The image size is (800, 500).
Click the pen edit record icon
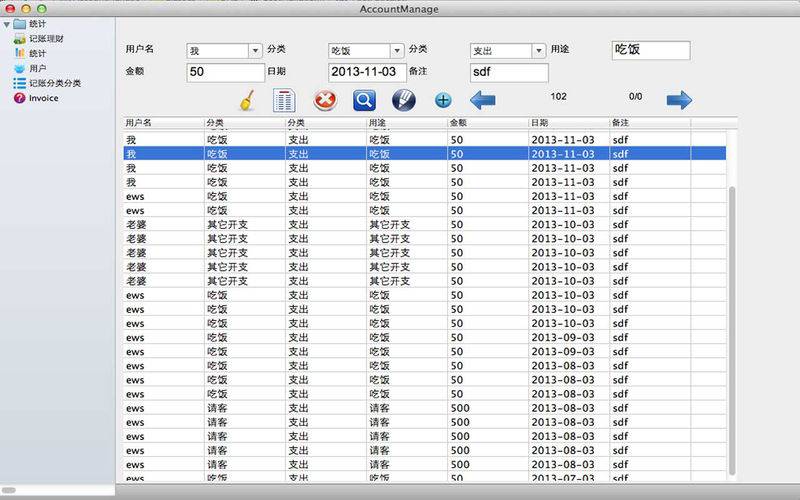click(403, 100)
